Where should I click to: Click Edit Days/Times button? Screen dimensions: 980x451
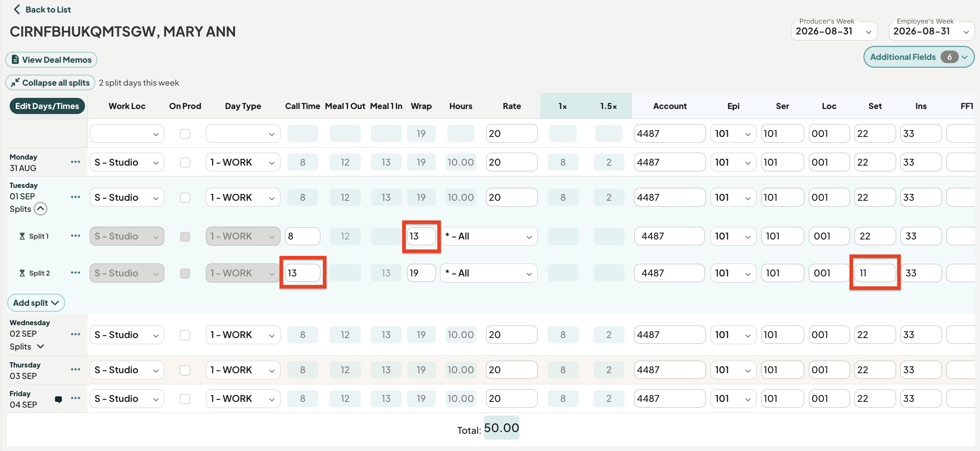coord(47,106)
